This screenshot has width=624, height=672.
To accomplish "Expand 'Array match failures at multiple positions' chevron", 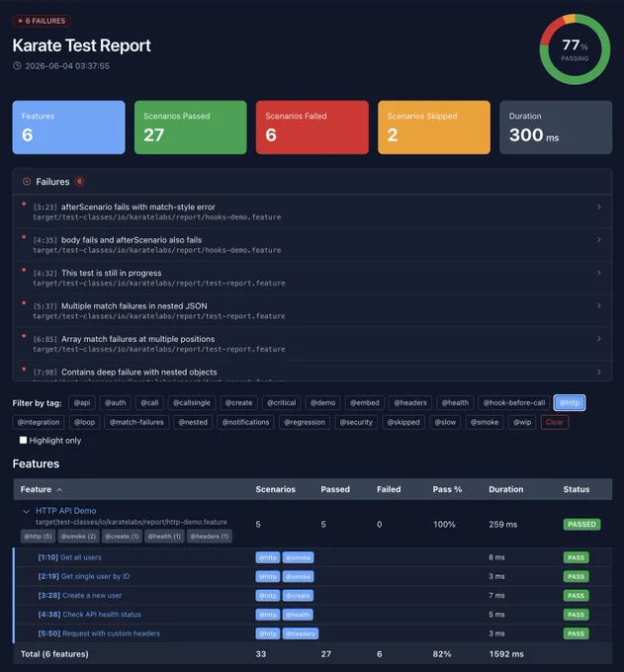I will pos(599,339).
